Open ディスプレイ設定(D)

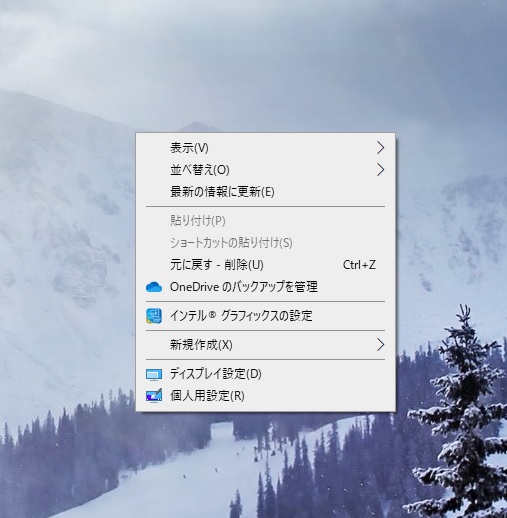(266, 374)
